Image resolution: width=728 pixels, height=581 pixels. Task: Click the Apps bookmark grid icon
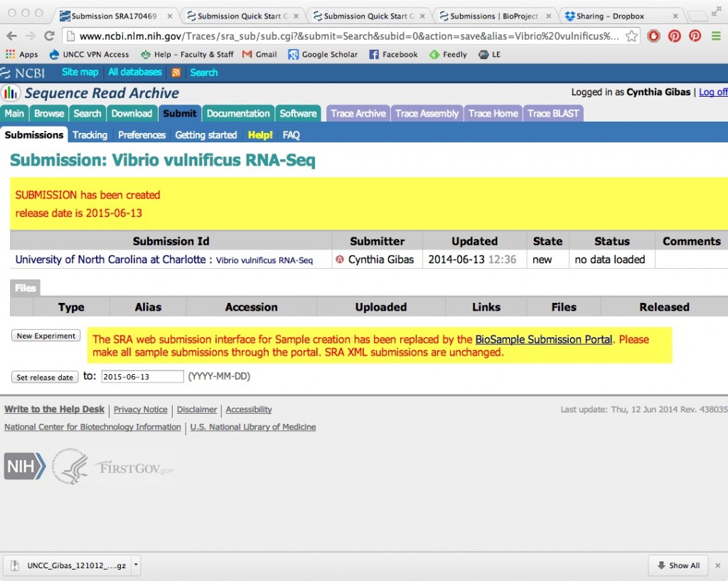tap(10, 54)
